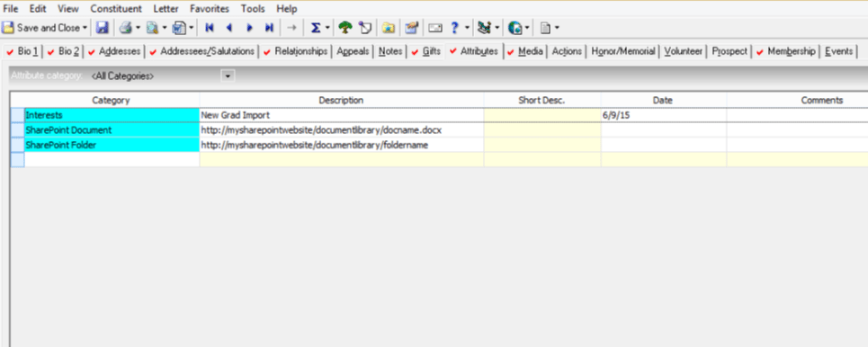The height and width of the screenshot is (347, 868).
Task: Switch to the Bio 1 tab
Action: 22,51
